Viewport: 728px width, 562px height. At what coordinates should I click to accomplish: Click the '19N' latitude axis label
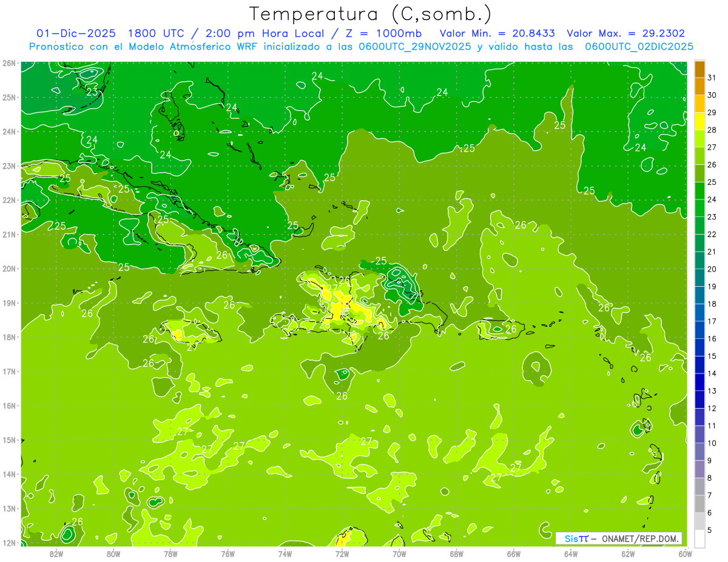point(8,303)
